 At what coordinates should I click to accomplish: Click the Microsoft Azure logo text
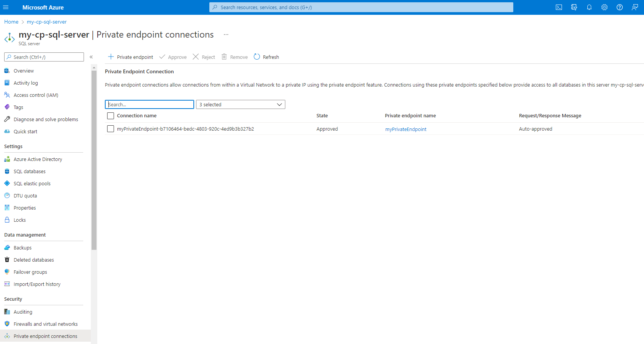[43, 7]
